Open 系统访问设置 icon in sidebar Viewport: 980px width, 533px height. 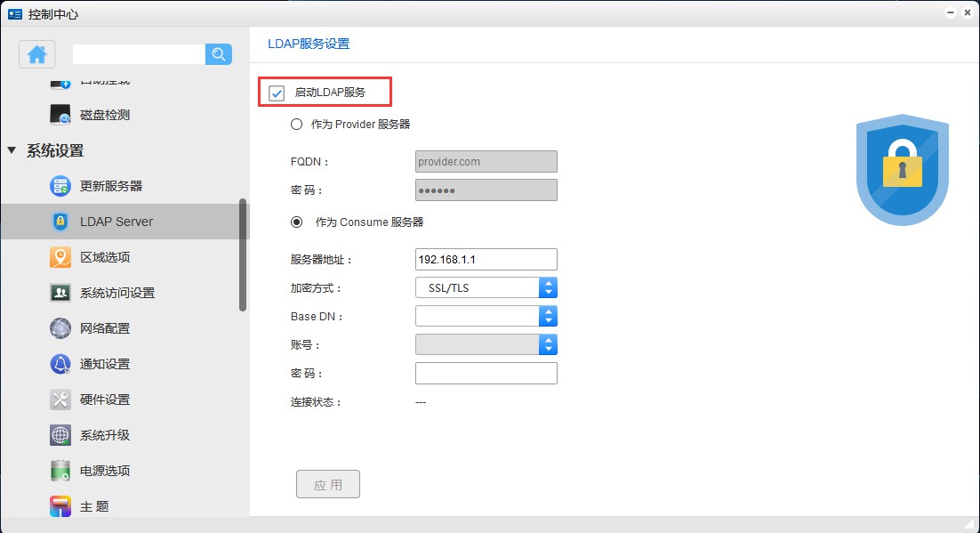coord(60,293)
